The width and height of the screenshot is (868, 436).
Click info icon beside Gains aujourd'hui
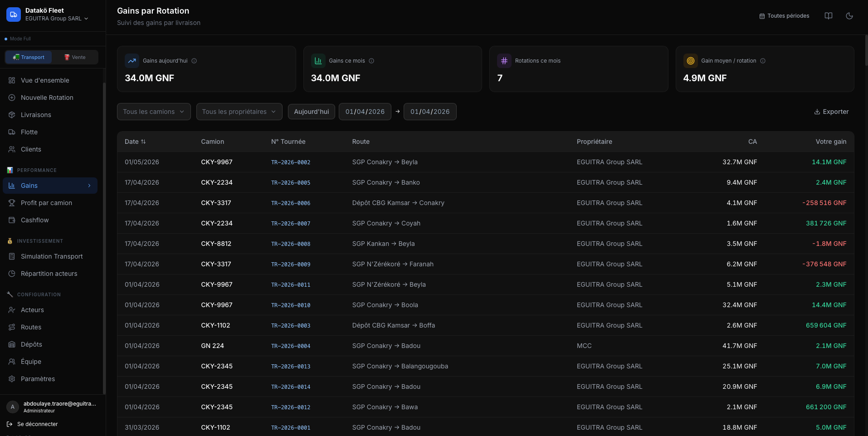click(x=194, y=61)
